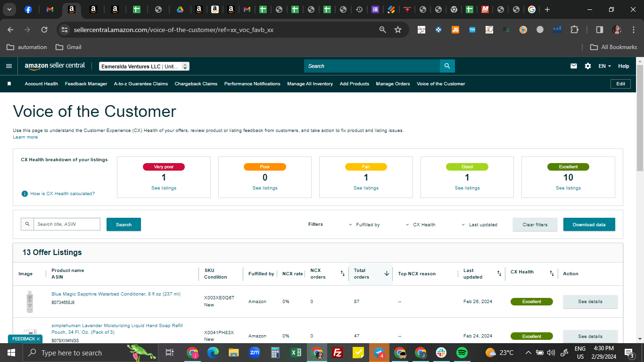The height and width of the screenshot is (362, 644).
Task: Open the Seller Central settings gear
Action: click(x=588, y=66)
